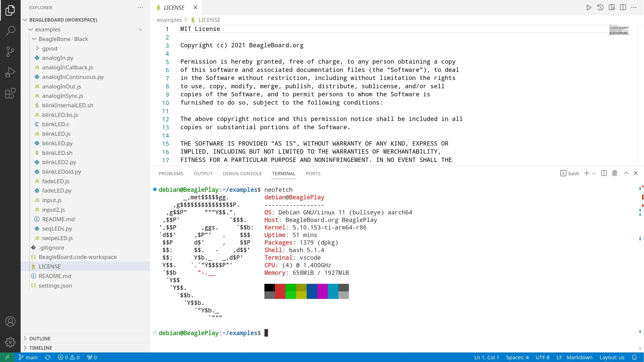The height and width of the screenshot is (362, 644).
Task: Click the main branch indicator
Action: tap(28, 357)
